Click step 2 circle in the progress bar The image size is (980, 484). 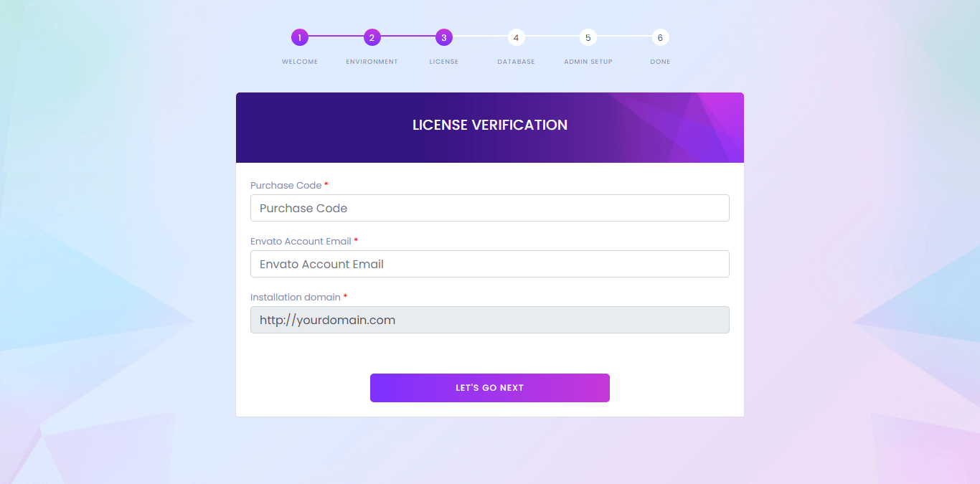tap(372, 37)
